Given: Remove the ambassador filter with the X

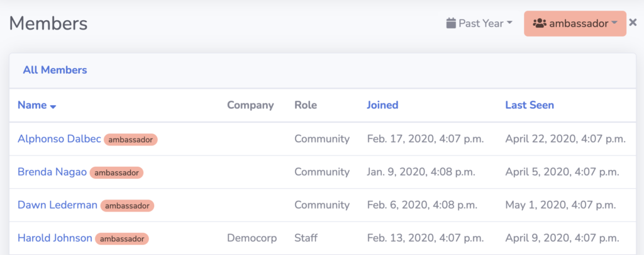Looking at the screenshot, I should [633, 23].
